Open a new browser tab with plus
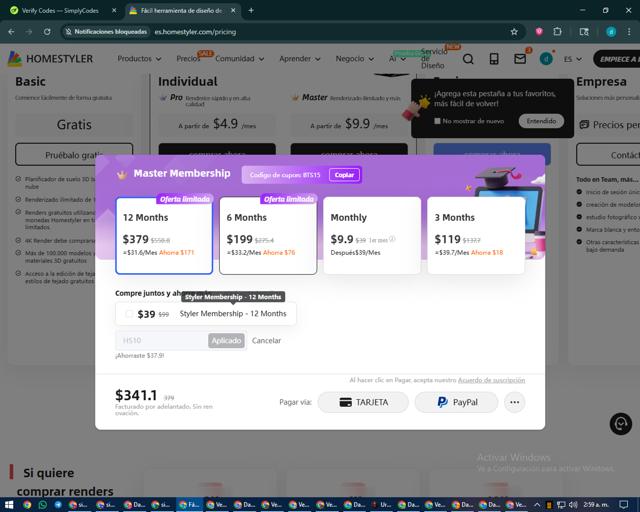This screenshot has width=640, height=512. click(x=251, y=11)
